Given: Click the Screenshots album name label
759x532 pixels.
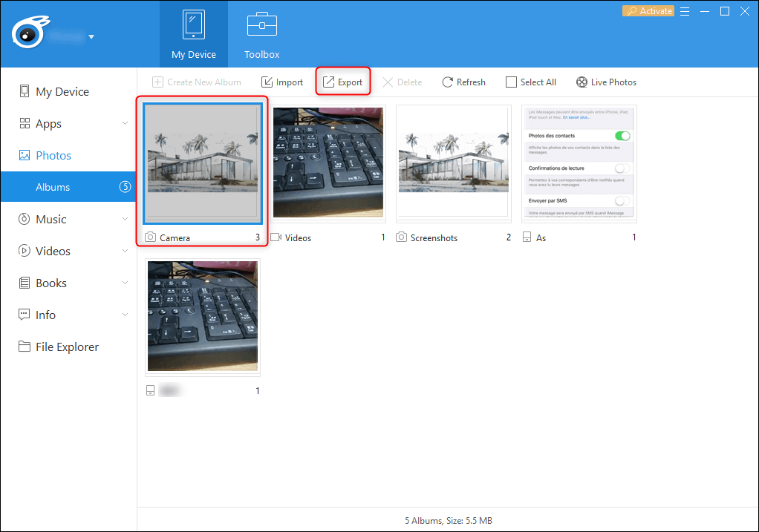Looking at the screenshot, I should tap(434, 238).
